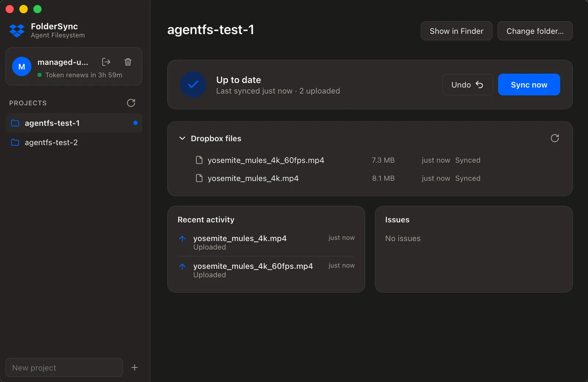Click Synced status for yosemite_mules_4k.mp4

[x=468, y=178]
